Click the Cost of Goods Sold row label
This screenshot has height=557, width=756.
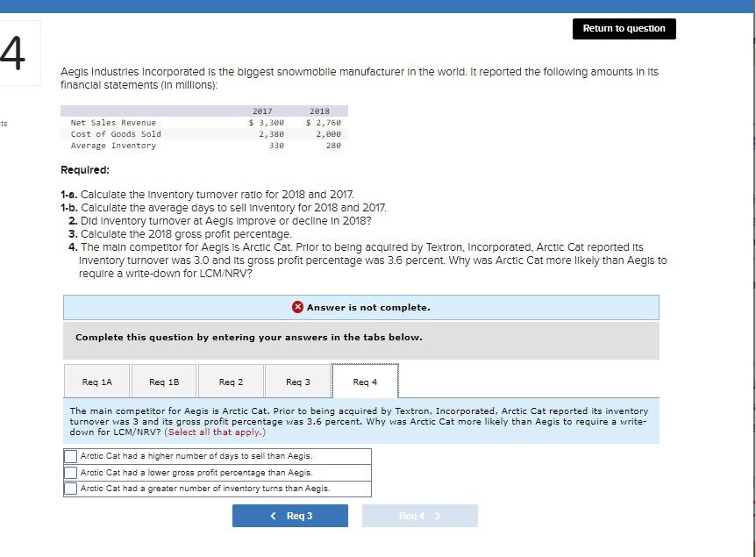tap(116, 133)
